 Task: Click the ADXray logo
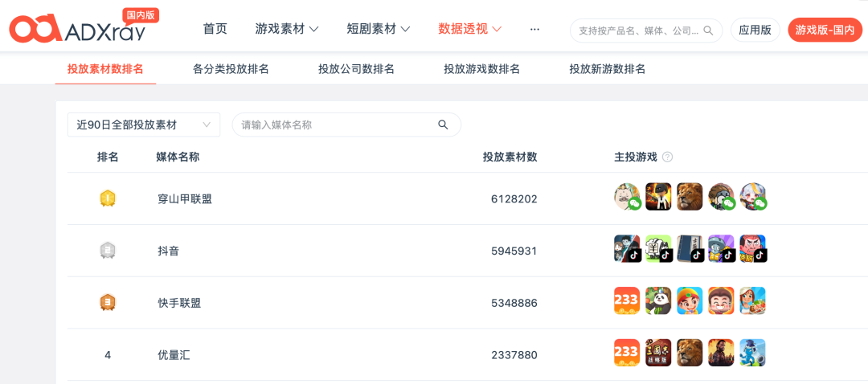[84, 26]
